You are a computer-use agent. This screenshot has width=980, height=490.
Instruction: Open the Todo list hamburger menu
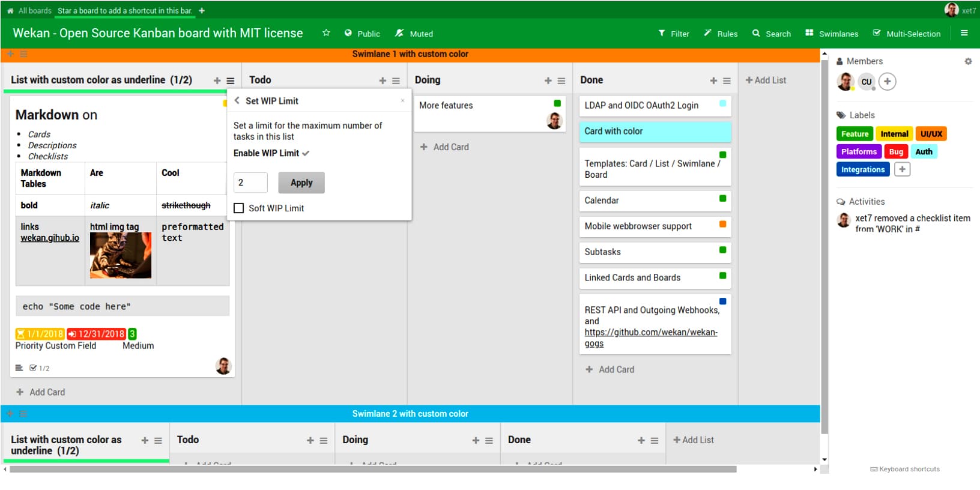[396, 80]
